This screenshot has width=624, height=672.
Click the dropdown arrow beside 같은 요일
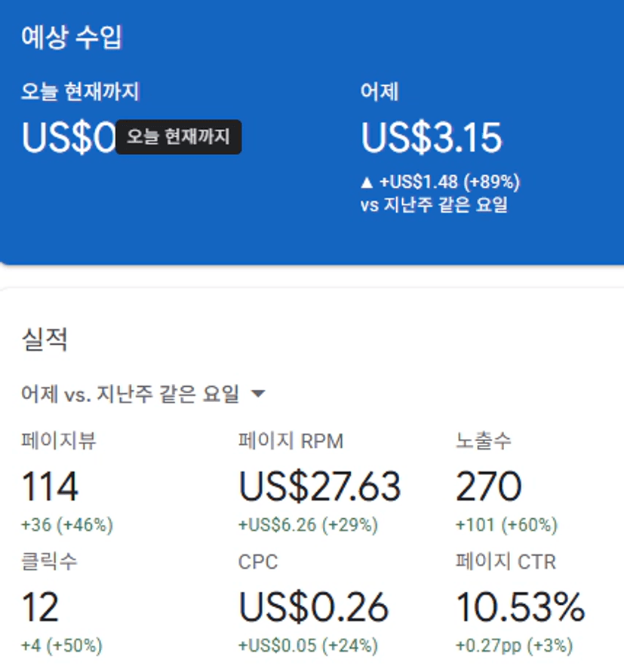(257, 394)
